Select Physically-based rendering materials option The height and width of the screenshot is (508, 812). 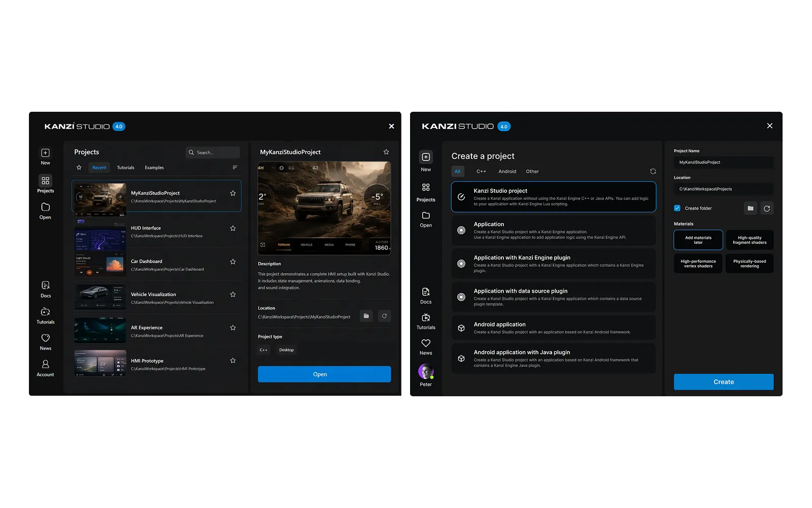click(x=750, y=264)
